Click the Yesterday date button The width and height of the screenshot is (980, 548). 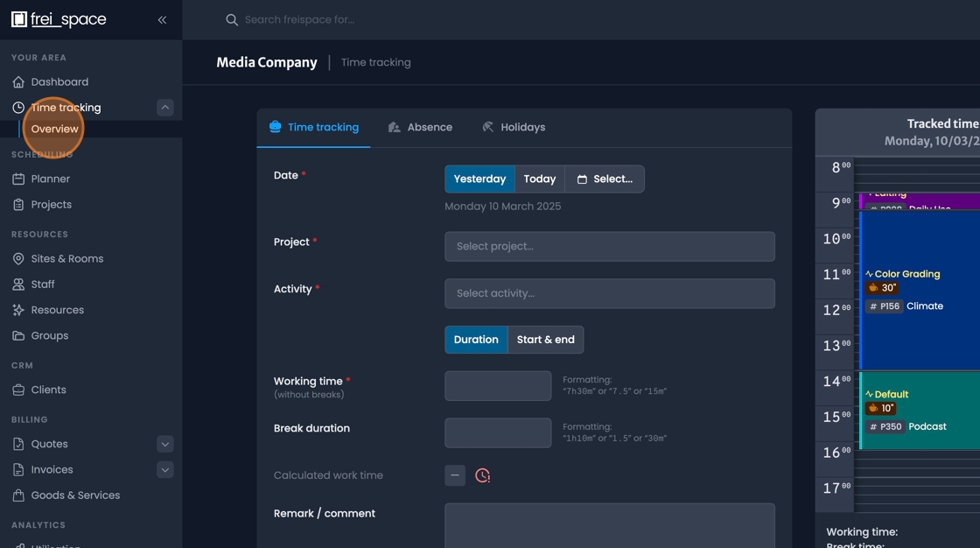pyautogui.click(x=479, y=179)
